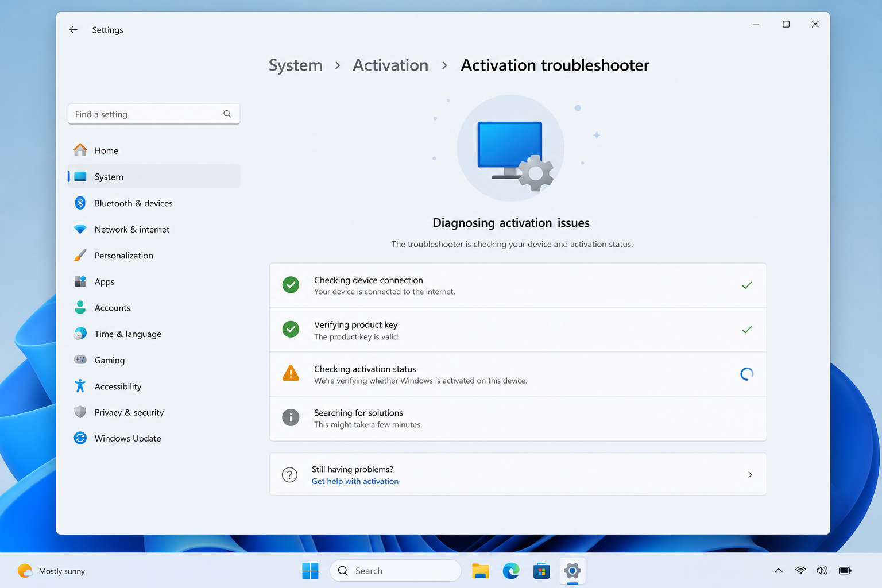The height and width of the screenshot is (588, 882).
Task: Click the Windows Start button
Action: 310,571
